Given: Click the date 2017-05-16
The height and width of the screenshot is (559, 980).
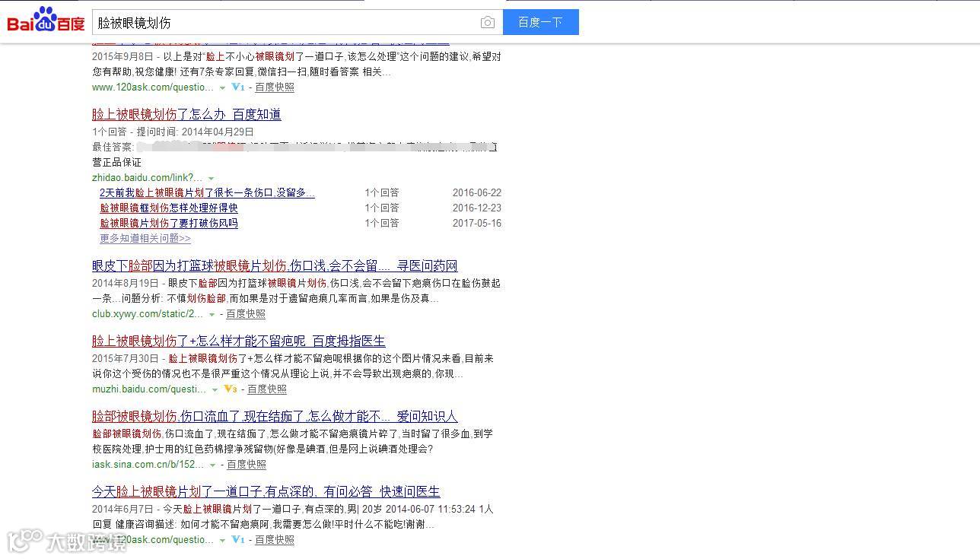Looking at the screenshot, I should tap(477, 223).
